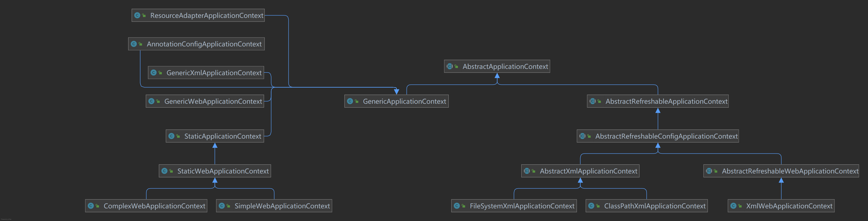
Task: Click class icon of SimpleWebApplicationContext
Action: tap(222, 206)
